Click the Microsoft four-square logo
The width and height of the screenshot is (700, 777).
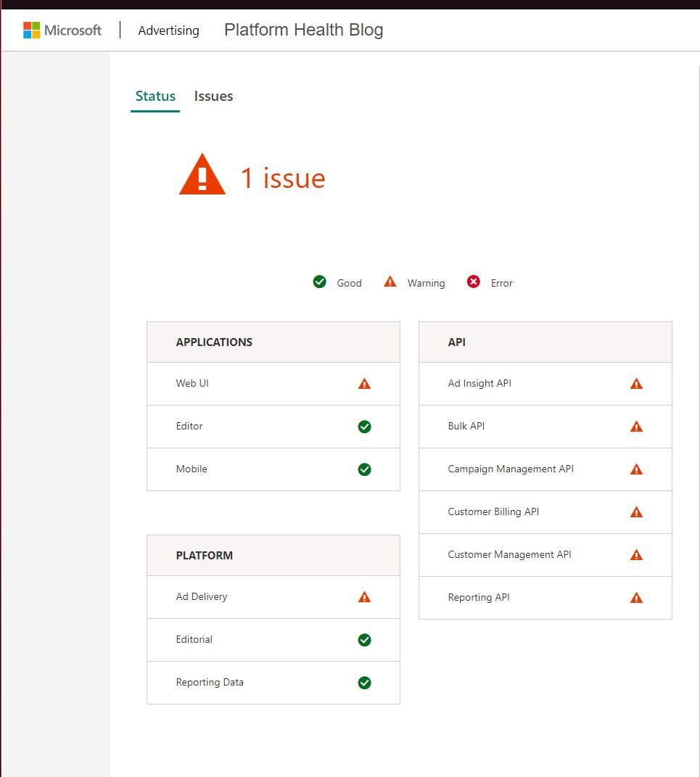32,30
